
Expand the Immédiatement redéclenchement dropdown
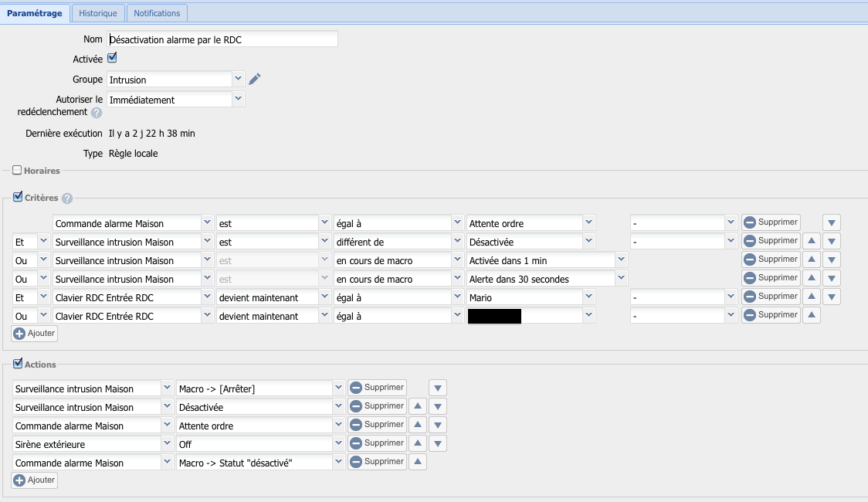pyautogui.click(x=238, y=99)
